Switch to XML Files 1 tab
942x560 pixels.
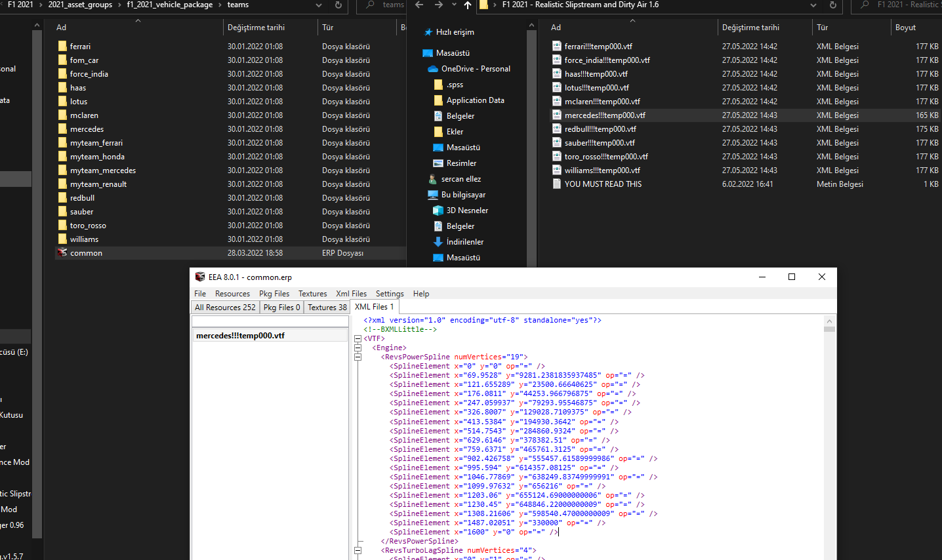click(x=375, y=306)
